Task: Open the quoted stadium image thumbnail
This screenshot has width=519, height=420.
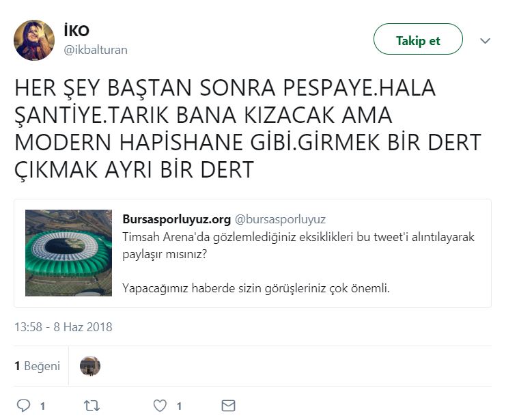Action: pyautogui.click(x=68, y=253)
